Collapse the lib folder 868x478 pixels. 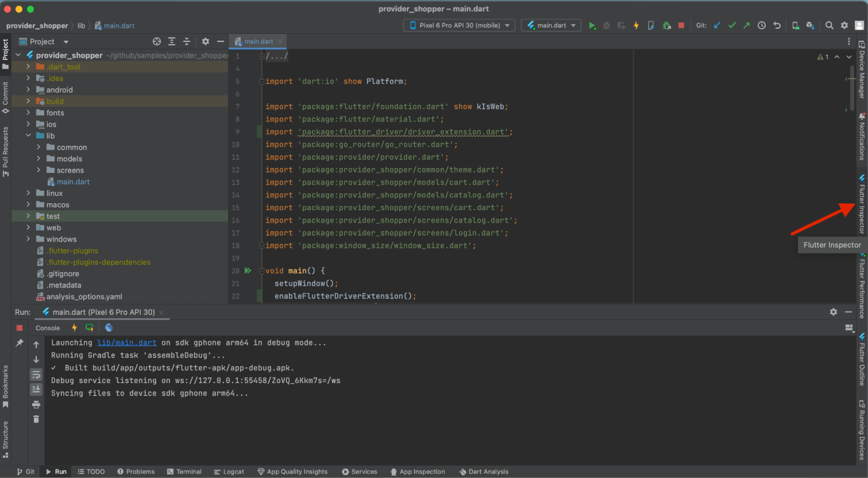pos(28,136)
